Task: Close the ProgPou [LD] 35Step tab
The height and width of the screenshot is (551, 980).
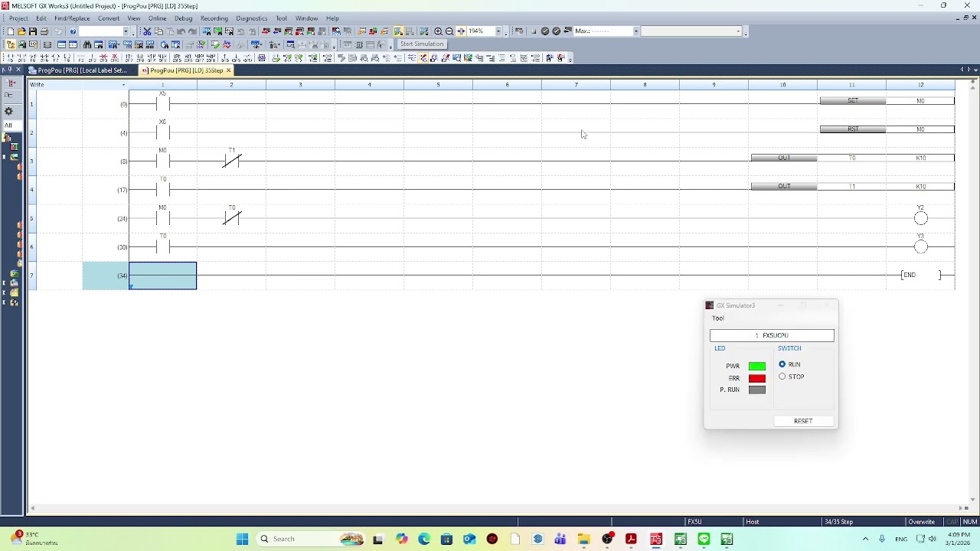Action: coord(228,70)
